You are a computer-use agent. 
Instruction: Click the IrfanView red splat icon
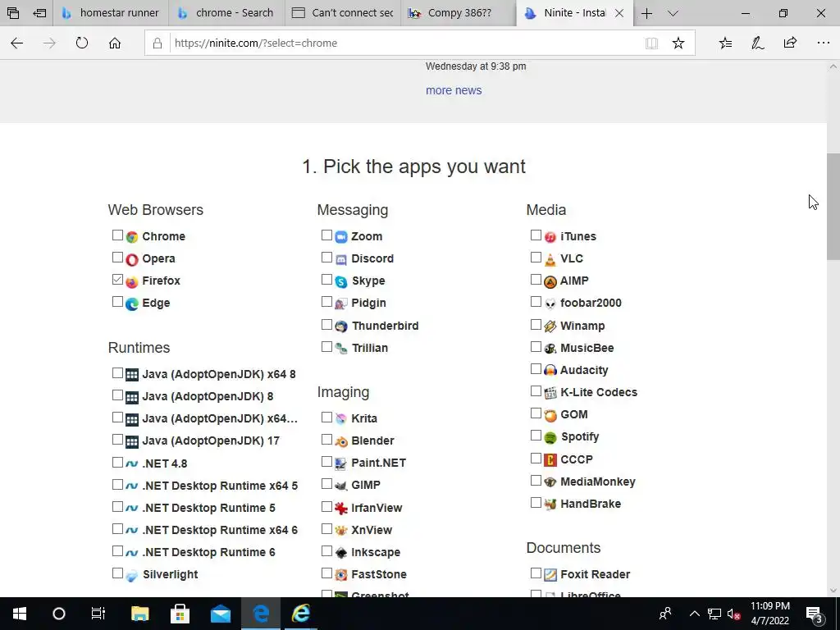[341, 509]
